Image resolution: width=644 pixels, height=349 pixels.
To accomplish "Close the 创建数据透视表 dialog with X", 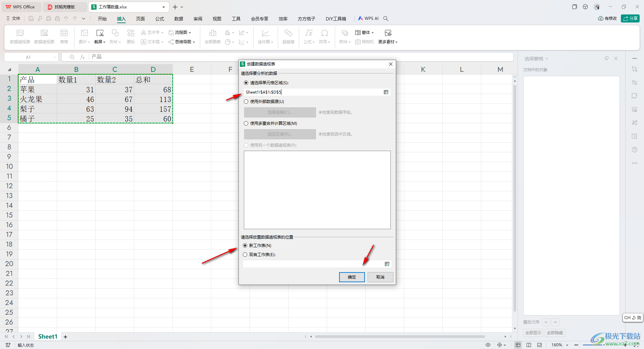I will tap(391, 64).
